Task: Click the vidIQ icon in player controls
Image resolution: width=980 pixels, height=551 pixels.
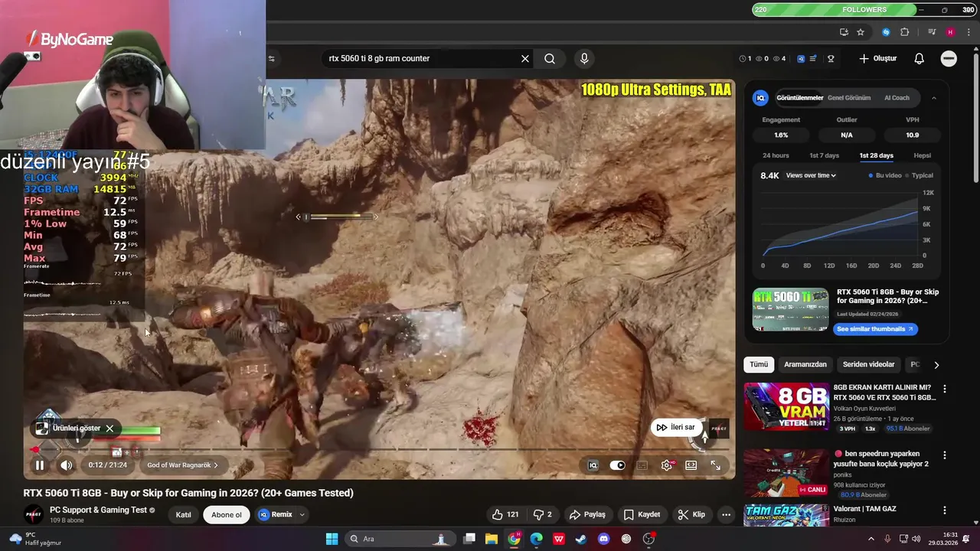Action: pyautogui.click(x=593, y=465)
